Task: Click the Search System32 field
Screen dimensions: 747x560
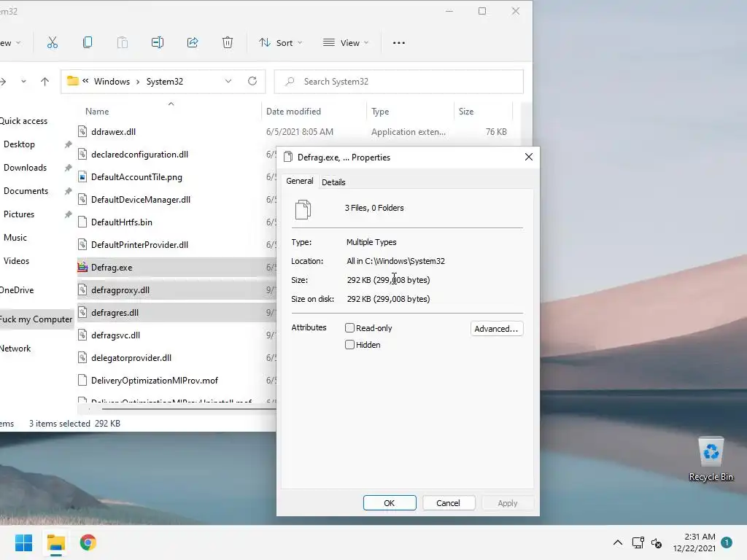Action: 399,82
